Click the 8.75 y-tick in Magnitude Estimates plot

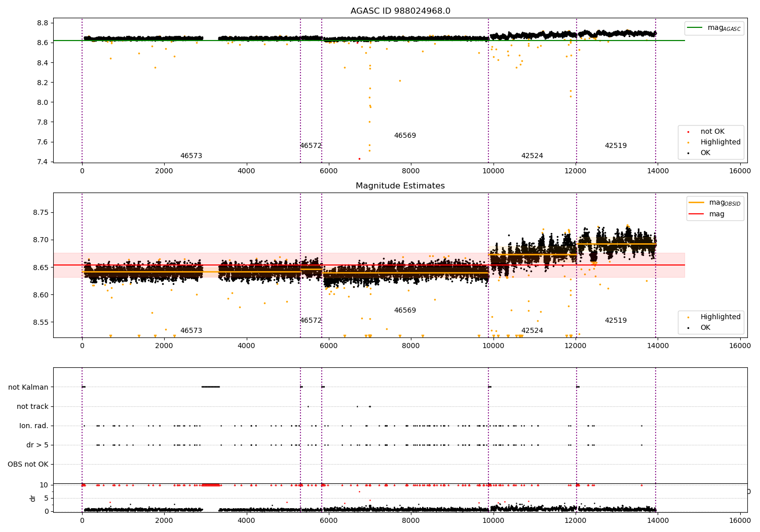pos(41,212)
